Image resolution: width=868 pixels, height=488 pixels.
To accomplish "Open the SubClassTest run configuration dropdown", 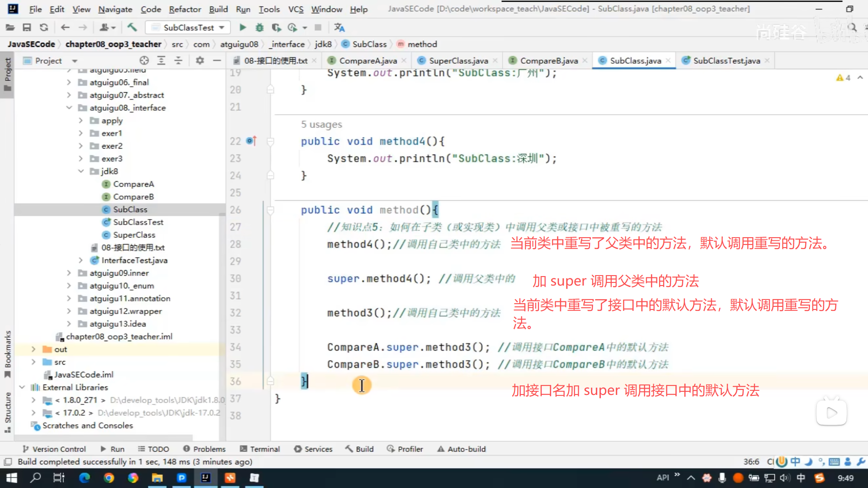I will [188, 28].
